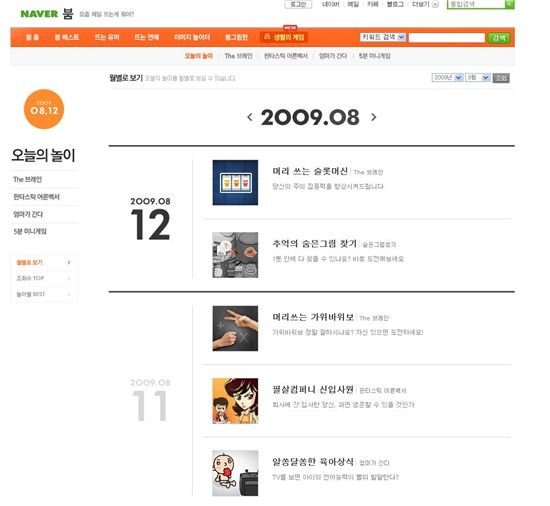Screen dimensions: 550x506
Task: Open the 키워드 검색 dropdown
Action: point(383,37)
